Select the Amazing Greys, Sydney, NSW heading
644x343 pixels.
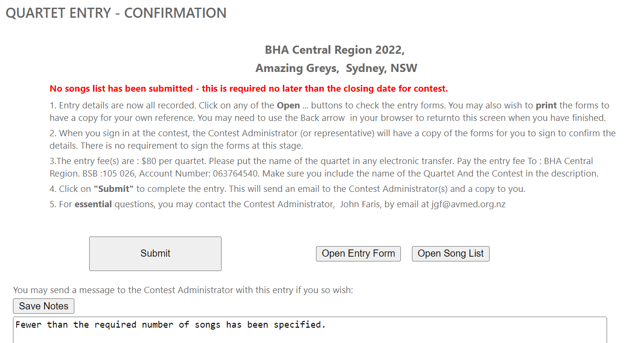pyautogui.click(x=336, y=68)
